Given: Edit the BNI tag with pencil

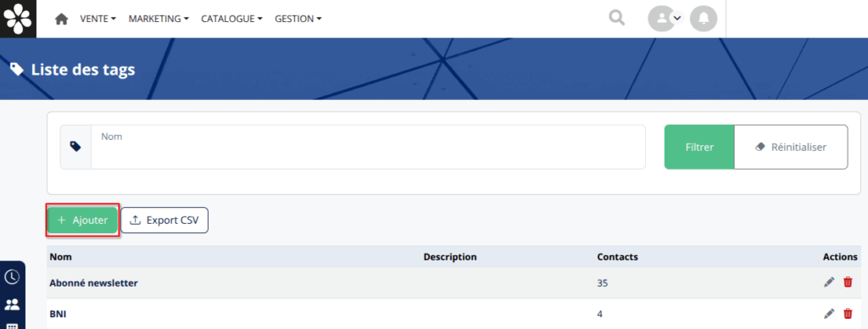Looking at the screenshot, I should 829,314.
